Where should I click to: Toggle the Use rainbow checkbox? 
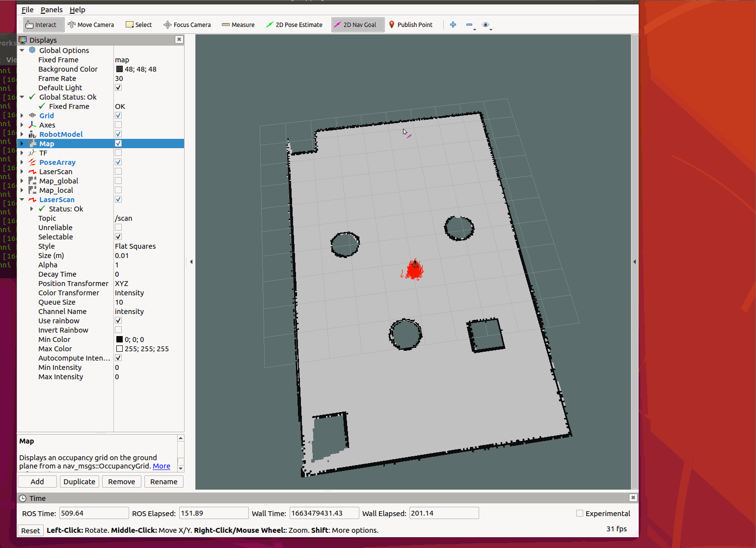coord(118,321)
